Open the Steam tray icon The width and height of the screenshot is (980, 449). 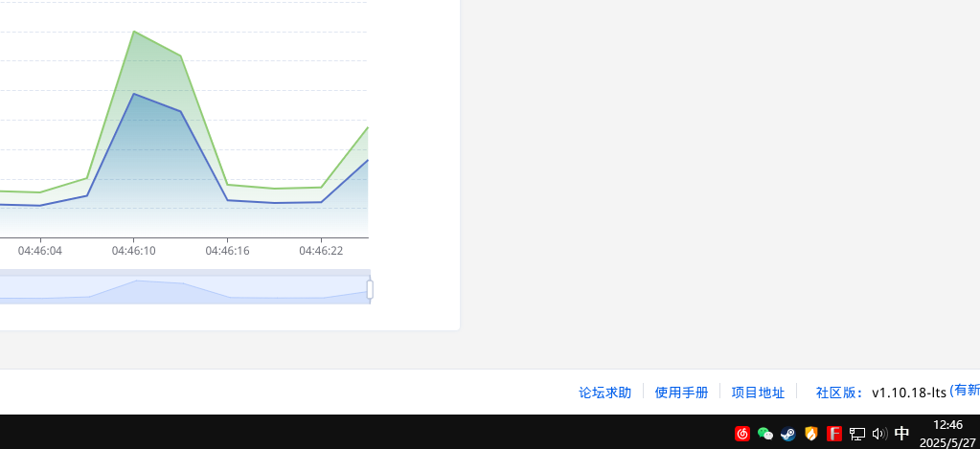(788, 434)
